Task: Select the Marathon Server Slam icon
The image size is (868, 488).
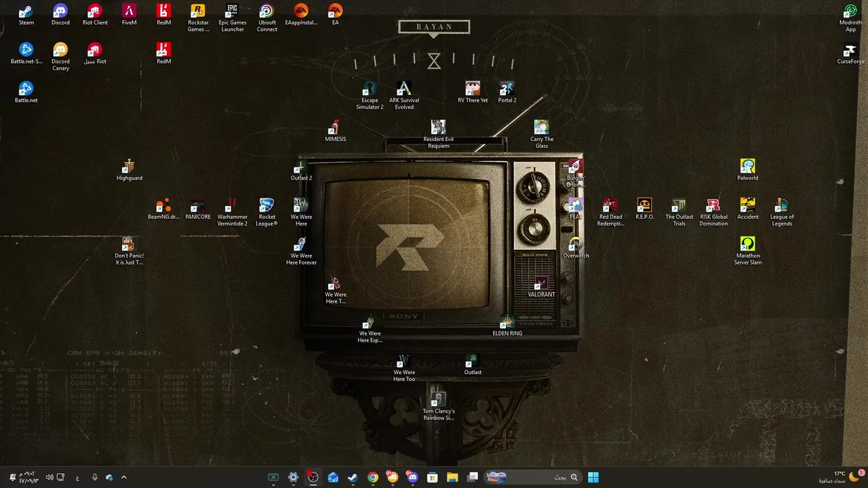Action: click(x=747, y=251)
